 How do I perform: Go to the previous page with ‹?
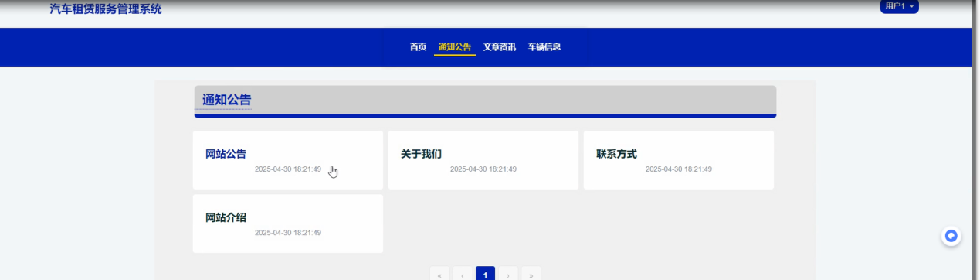tap(462, 275)
